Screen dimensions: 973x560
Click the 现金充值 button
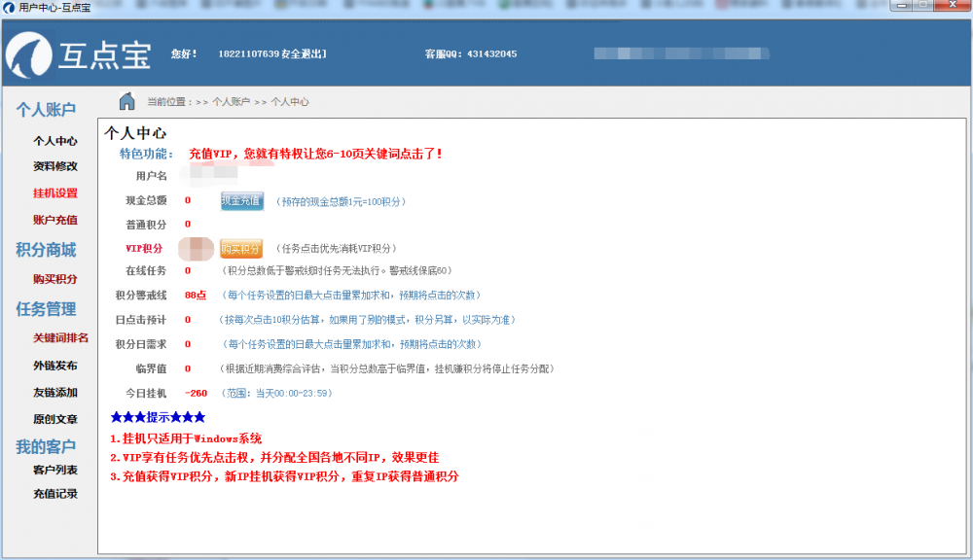point(242,201)
